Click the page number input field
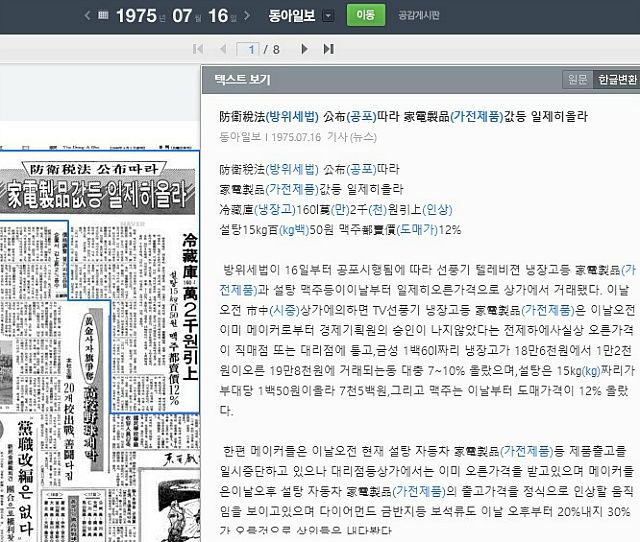This screenshot has height=542, width=640. pos(248,49)
